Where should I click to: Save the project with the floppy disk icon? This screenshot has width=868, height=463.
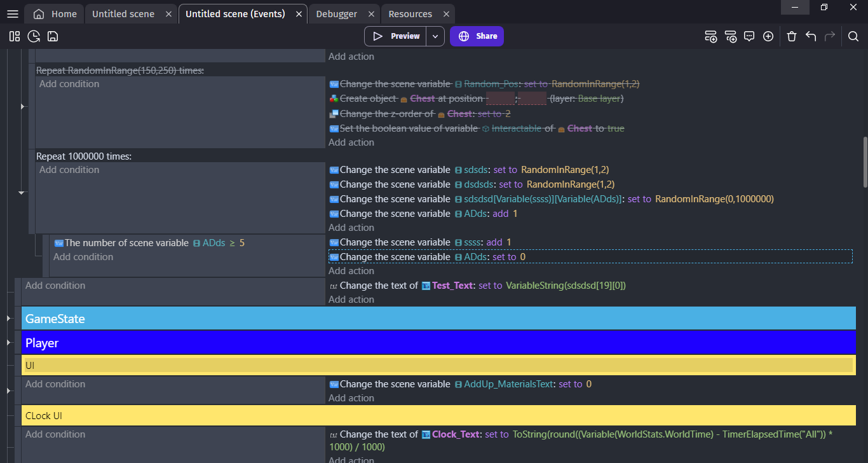coord(52,36)
